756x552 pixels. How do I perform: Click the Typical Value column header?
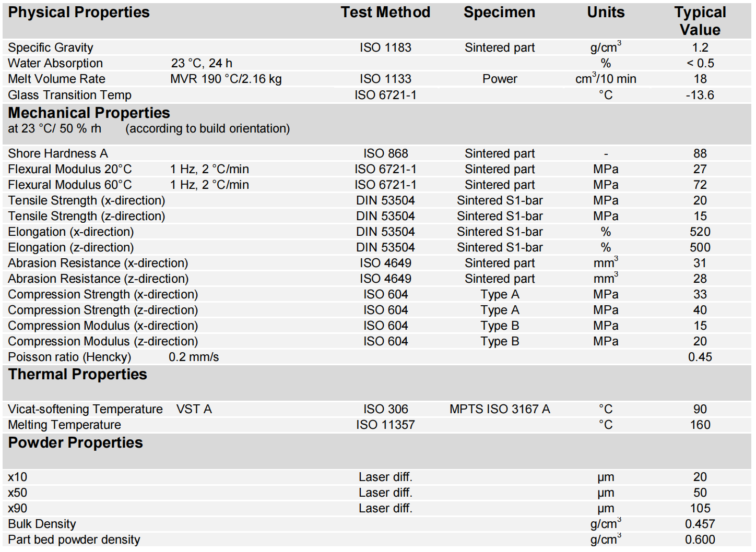[x=700, y=21]
